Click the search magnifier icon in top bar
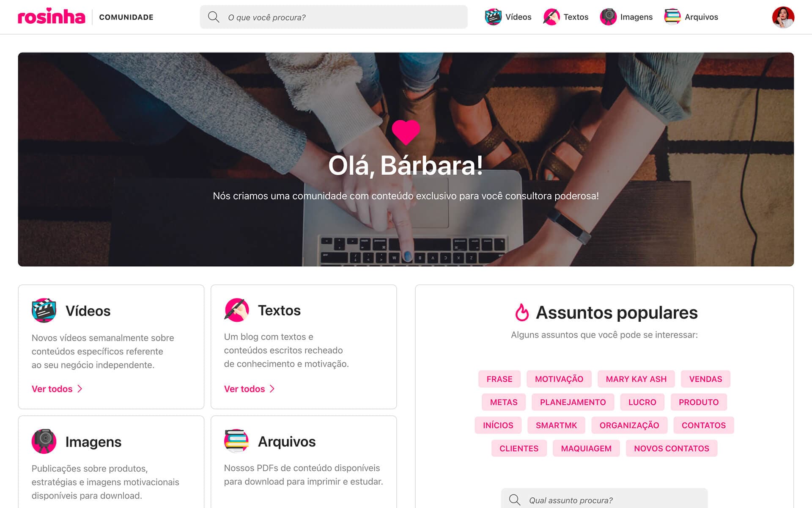This screenshot has width=812, height=508. 214,17
